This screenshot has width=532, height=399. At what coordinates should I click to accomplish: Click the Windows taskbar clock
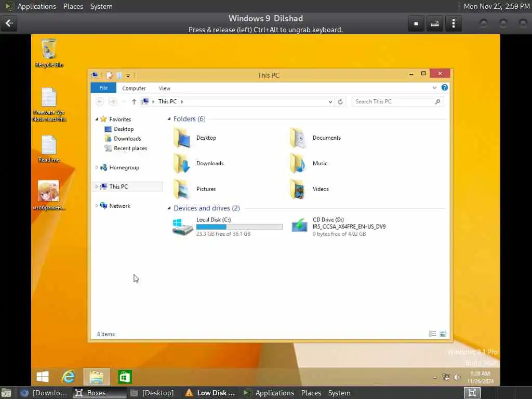(x=481, y=377)
